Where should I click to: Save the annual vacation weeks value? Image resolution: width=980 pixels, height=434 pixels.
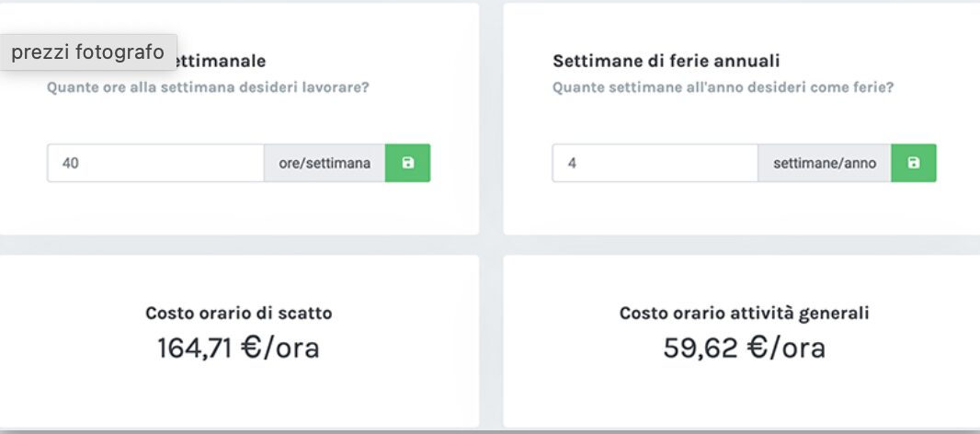(913, 163)
